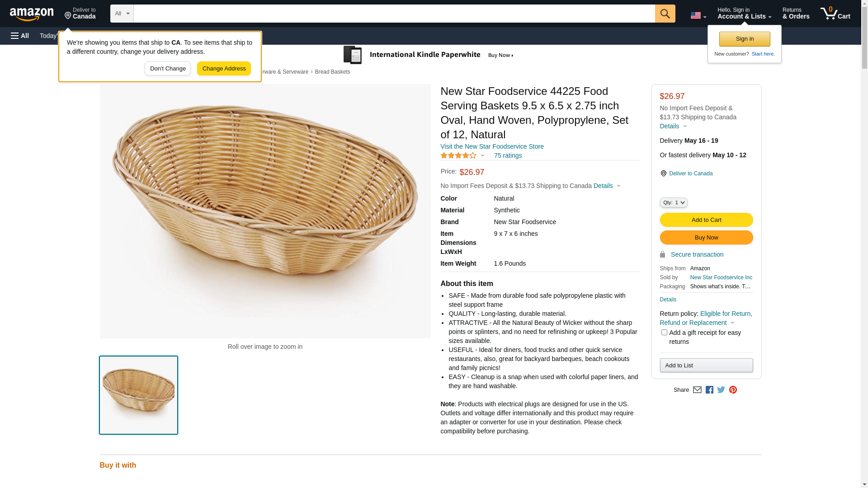Viewport: 868px width, 488px height.
Task: Select the basket product thumbnail
Action: tap(138, 395)
